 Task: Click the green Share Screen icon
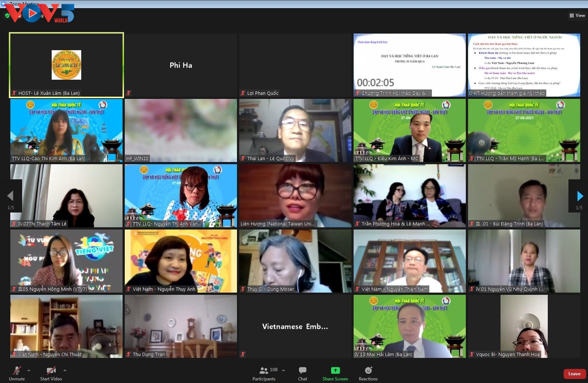coord(335,370)
